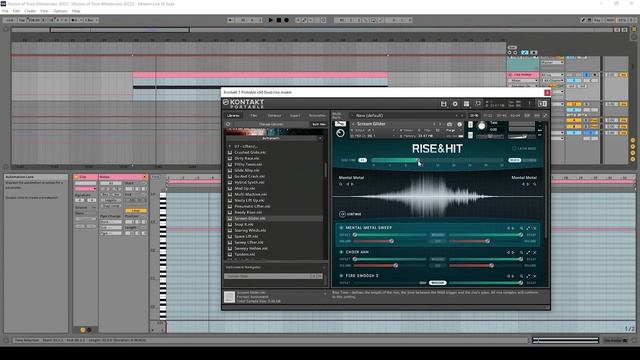Click the browser list vertical scrollbar
Screen dimensions: 640x360
coord(325,171)
